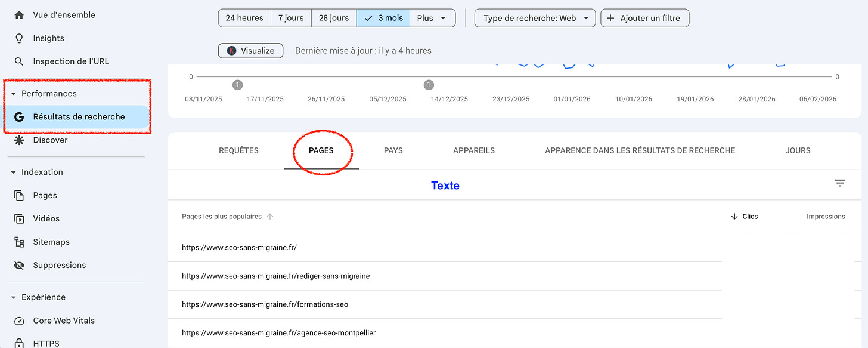
Task: Click the Clics column header
Action: click(x=750, y=217)
